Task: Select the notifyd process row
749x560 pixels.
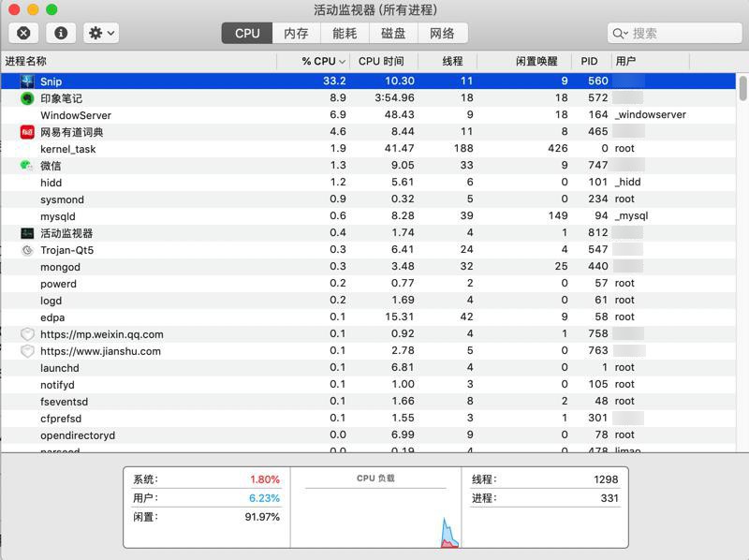Action: tap(368, 384)
